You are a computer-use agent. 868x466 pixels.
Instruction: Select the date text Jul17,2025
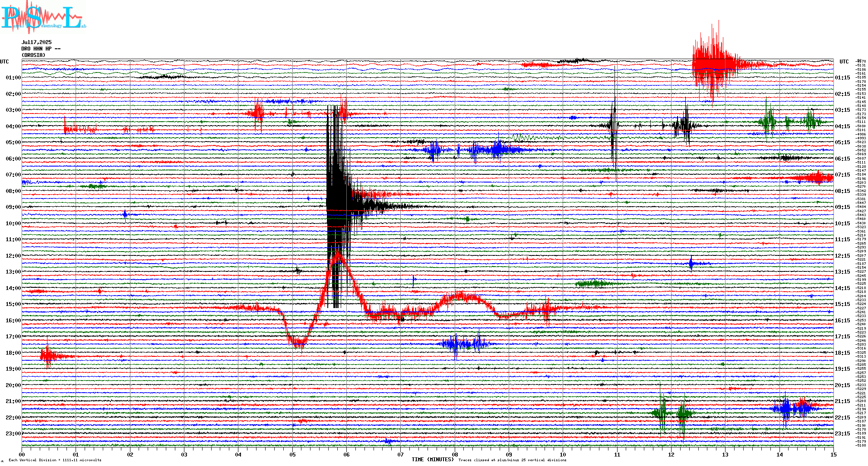point(37,42)
